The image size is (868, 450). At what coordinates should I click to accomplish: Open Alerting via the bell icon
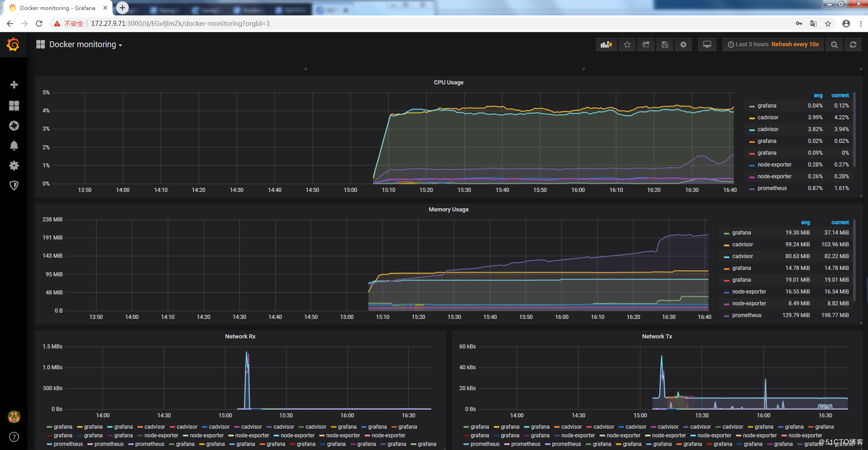tap(14, 145)
